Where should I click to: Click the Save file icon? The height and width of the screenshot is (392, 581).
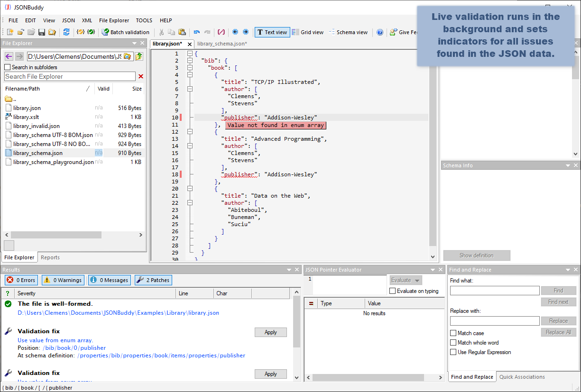pyautogui.click(x=42, y=32)
